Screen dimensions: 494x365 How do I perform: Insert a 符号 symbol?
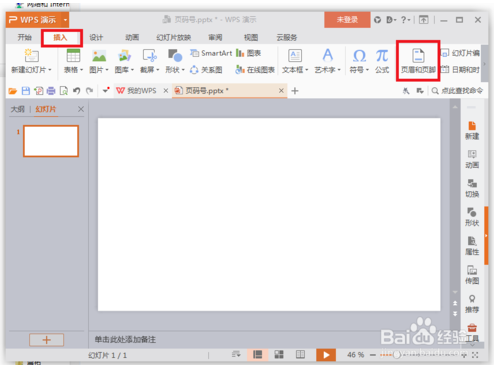[359, 60]
